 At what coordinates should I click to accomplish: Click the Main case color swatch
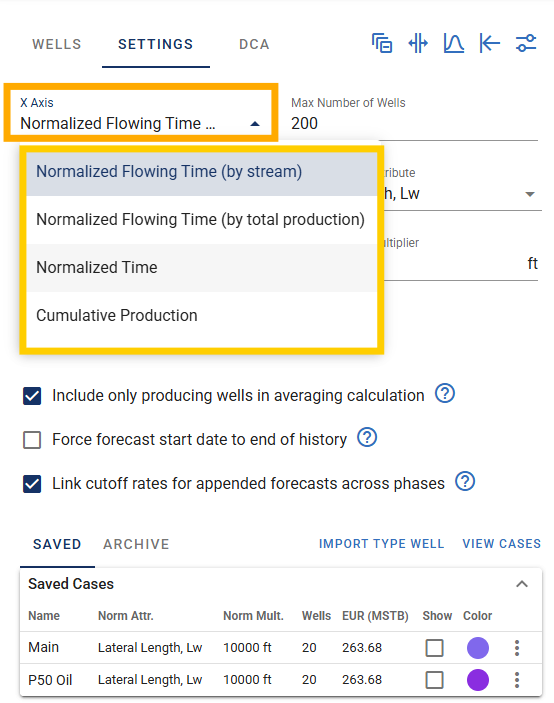point(478,648)
